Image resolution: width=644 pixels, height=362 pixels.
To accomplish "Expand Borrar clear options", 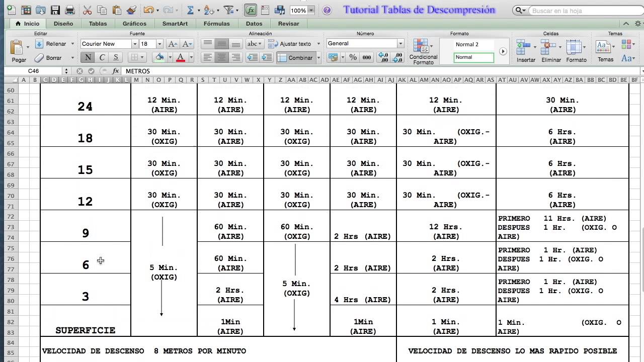I will tap(72, 58).
